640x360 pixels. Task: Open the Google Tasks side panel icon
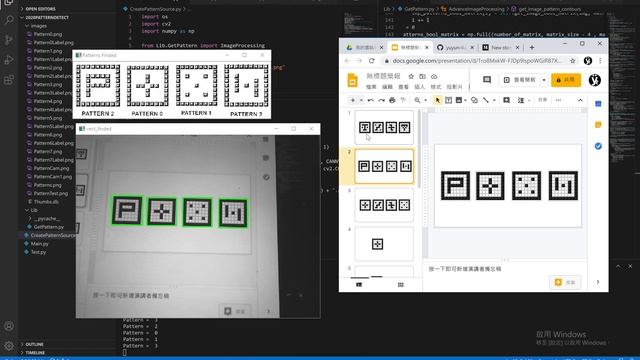point(598,146)
